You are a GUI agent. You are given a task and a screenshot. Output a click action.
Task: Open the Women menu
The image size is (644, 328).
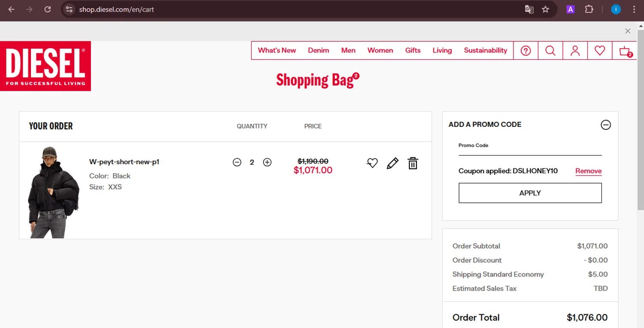pyautogui.click(x=380, y=50)
